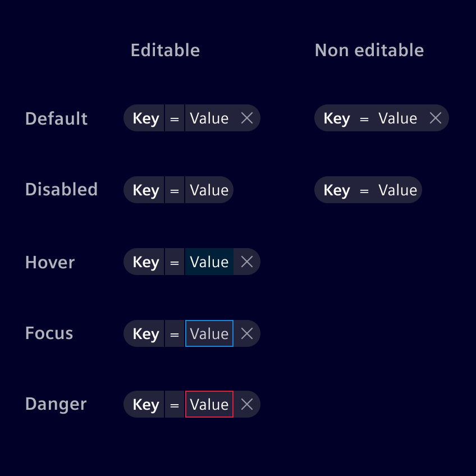
Task: Click Key in the Focus chip
Action: [145, 334]
